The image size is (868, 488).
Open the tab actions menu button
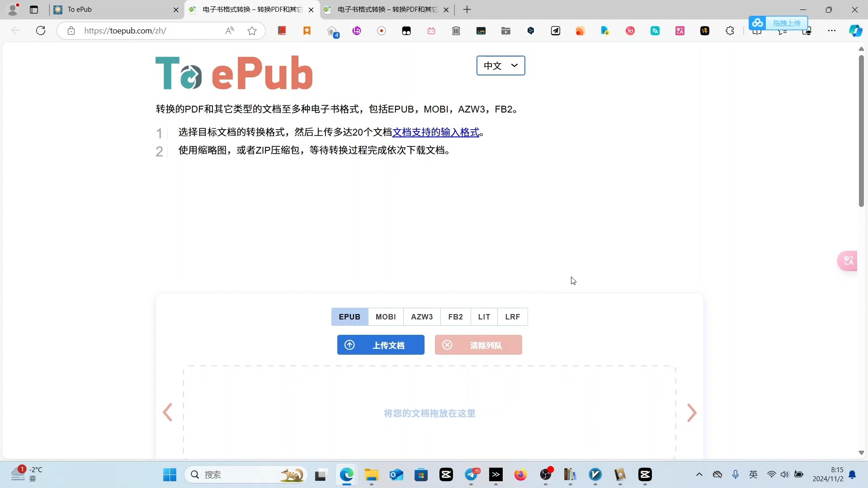(x=34, y=9)
